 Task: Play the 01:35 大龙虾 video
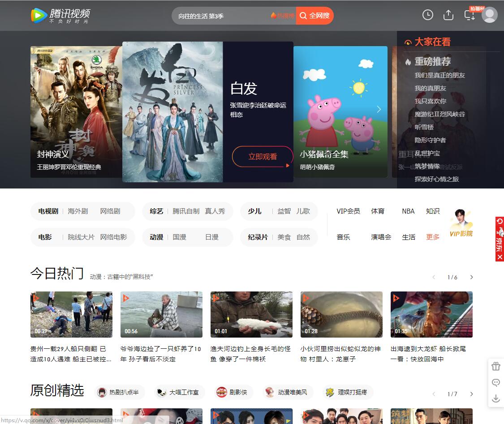click(x=431, y=314)
